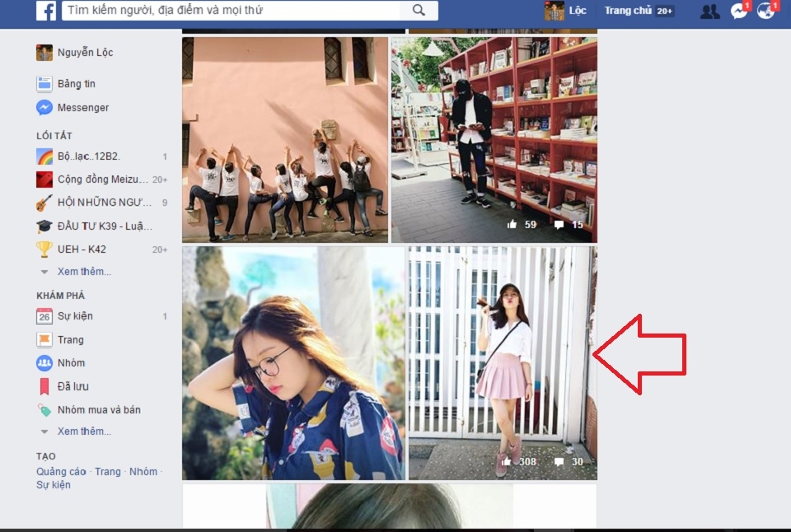The width and height of the screenshot is (791, 532).
Task: Click the LỐI TẮT section heading
Action: (x=54, y=136)
